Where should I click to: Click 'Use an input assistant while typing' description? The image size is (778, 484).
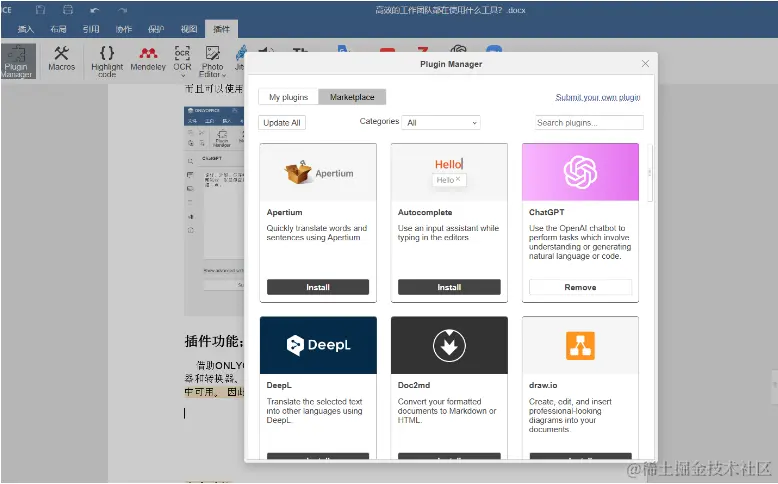click(x=448, y=233)
